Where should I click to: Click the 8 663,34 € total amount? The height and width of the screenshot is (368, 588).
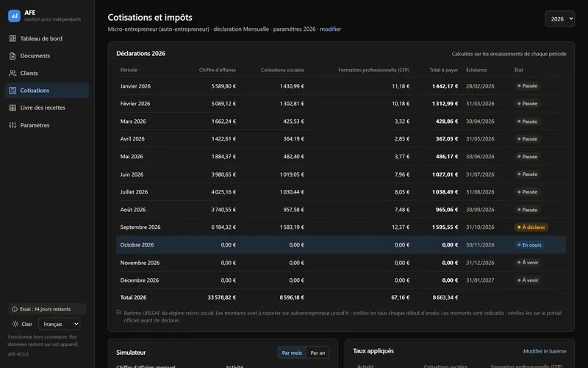(x=445, y=297)
